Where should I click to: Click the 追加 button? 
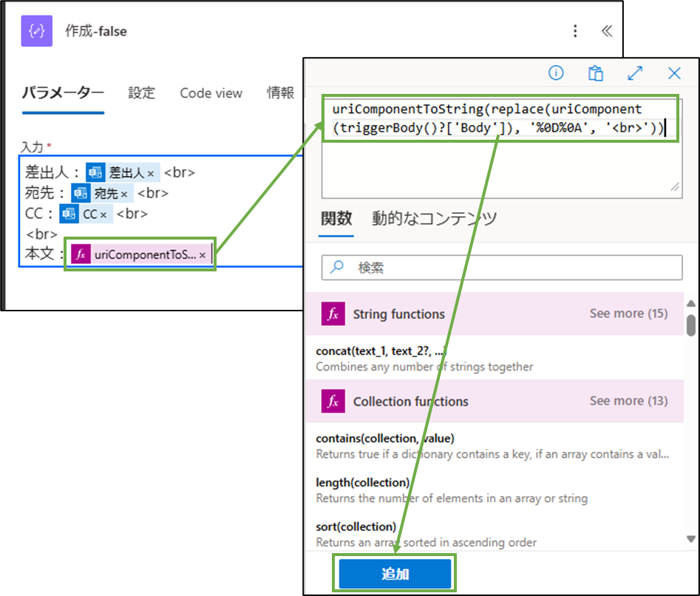[395, 574]
